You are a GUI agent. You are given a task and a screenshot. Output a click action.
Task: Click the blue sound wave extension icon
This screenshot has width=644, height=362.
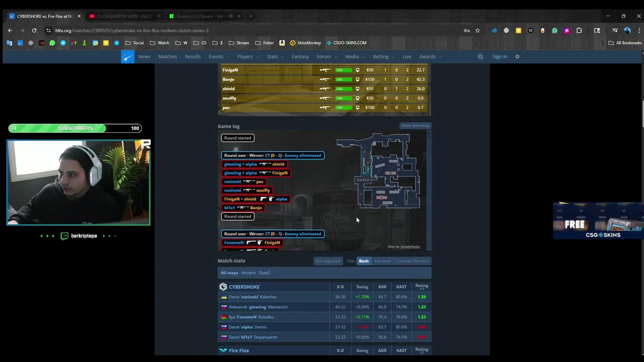point(494,31)
